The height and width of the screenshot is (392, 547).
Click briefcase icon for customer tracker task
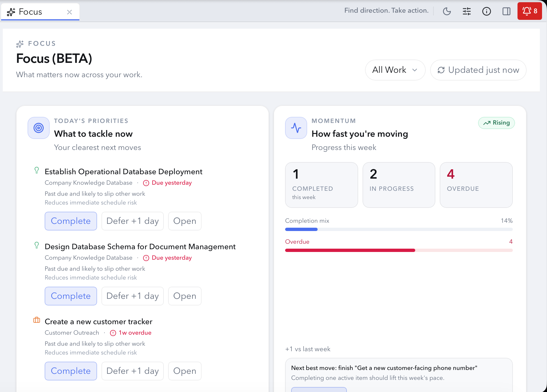(36, 320)
